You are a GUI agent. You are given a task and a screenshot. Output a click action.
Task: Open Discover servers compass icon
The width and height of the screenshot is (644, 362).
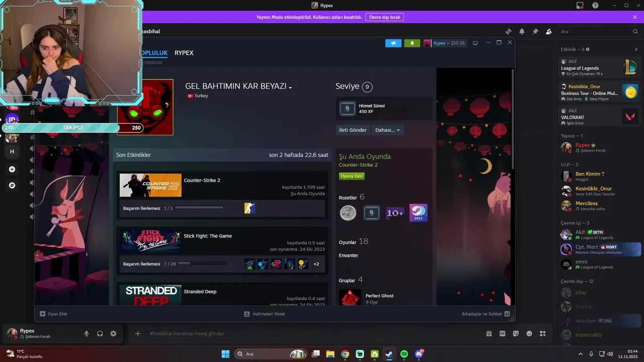coord(12,186)
